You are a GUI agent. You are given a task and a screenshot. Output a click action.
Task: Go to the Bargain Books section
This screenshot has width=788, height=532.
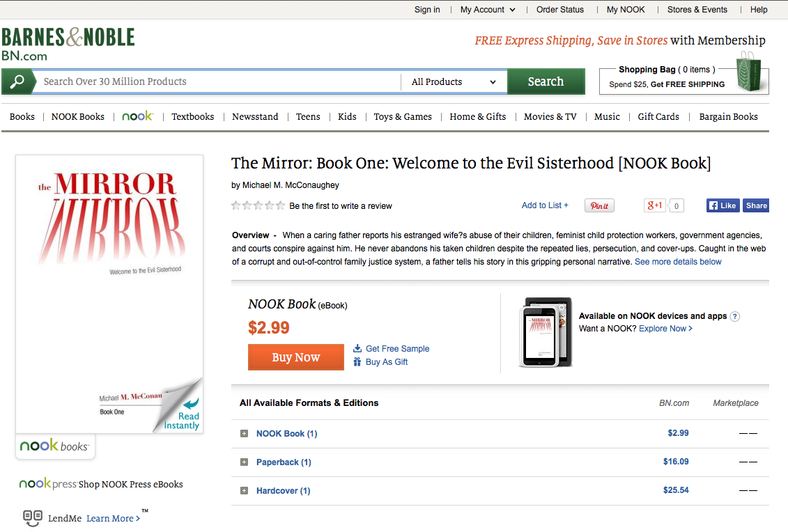[728, 117]
